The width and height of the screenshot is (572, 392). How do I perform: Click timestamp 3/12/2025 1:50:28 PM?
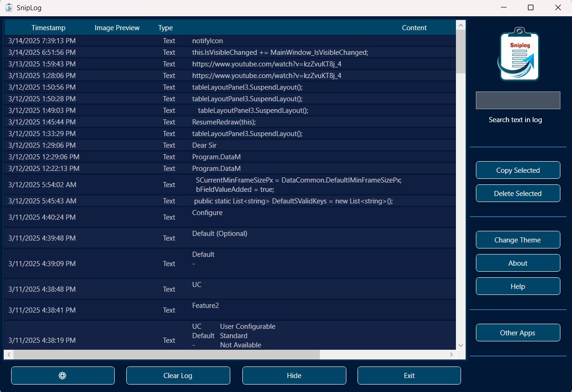(42, 99)
